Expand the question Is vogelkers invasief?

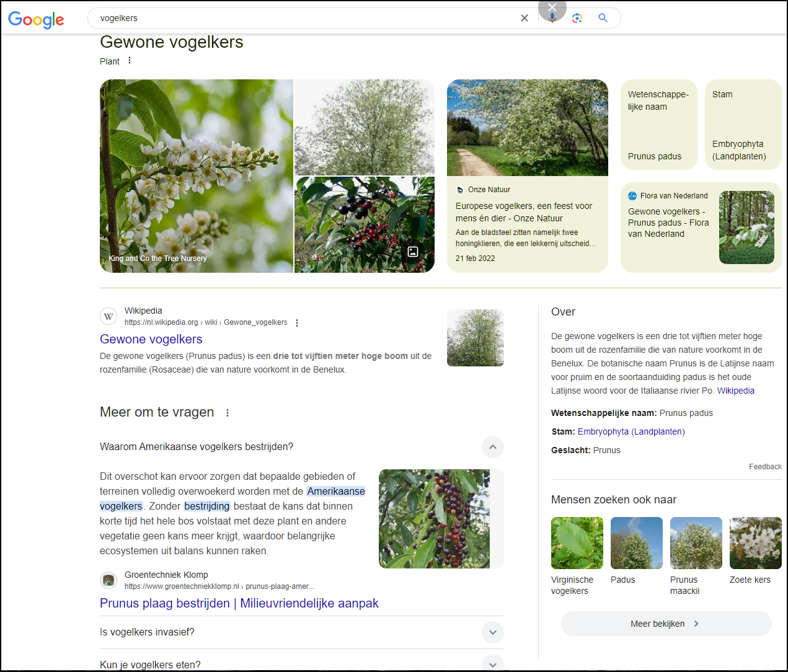coord(492,632)
